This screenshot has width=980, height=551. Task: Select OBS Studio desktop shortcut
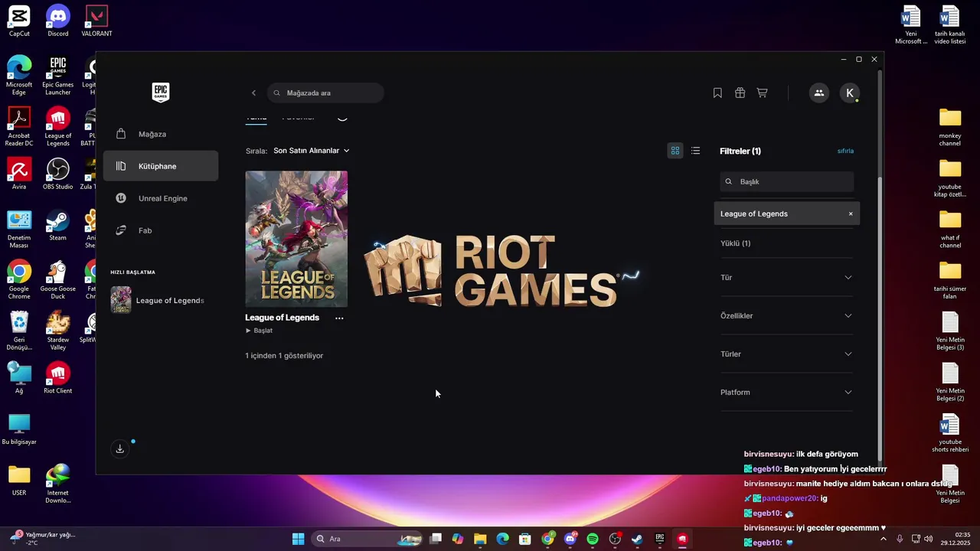click(x=58, y=174)
